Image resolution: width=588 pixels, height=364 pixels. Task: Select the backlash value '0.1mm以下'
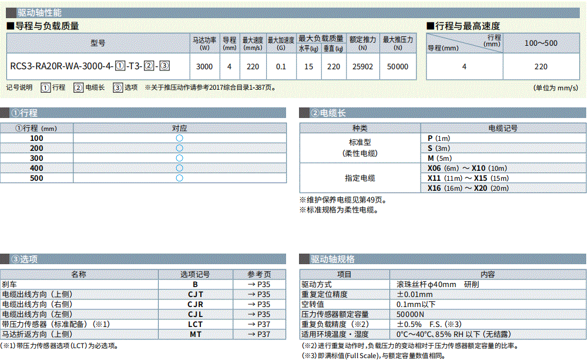(x=416, y=304)
